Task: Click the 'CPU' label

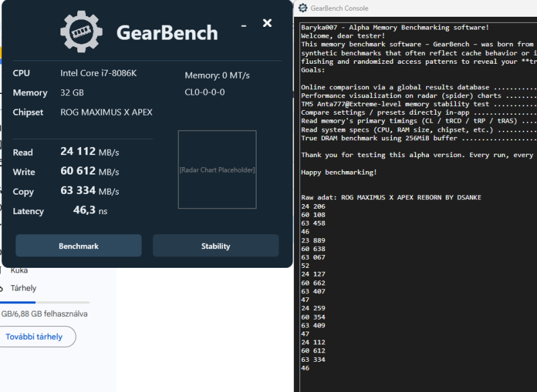Action: 21,73
